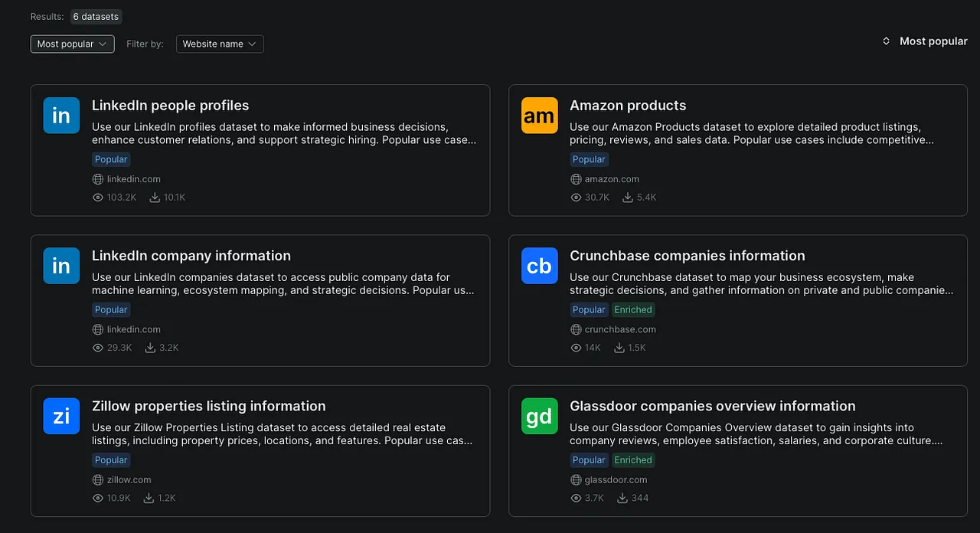Click the download icon next to 10.1K
The height and width of the screenshot is (533, 980).
(x=155, y=198)
